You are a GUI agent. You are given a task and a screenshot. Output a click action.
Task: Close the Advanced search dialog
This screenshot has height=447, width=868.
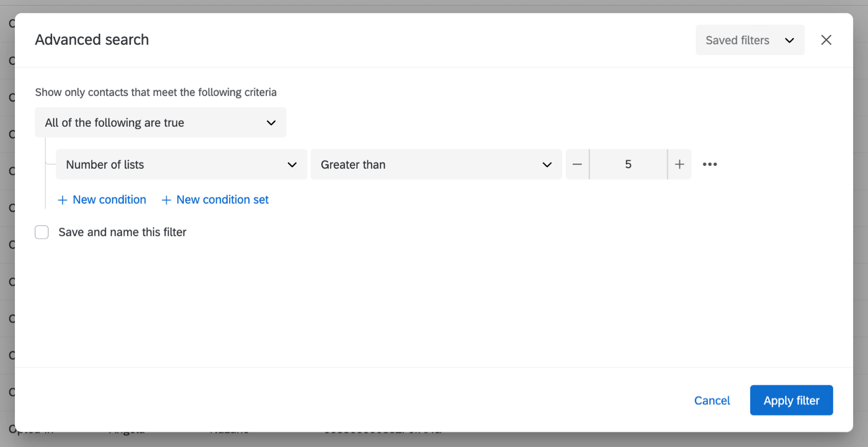point(826,40)
